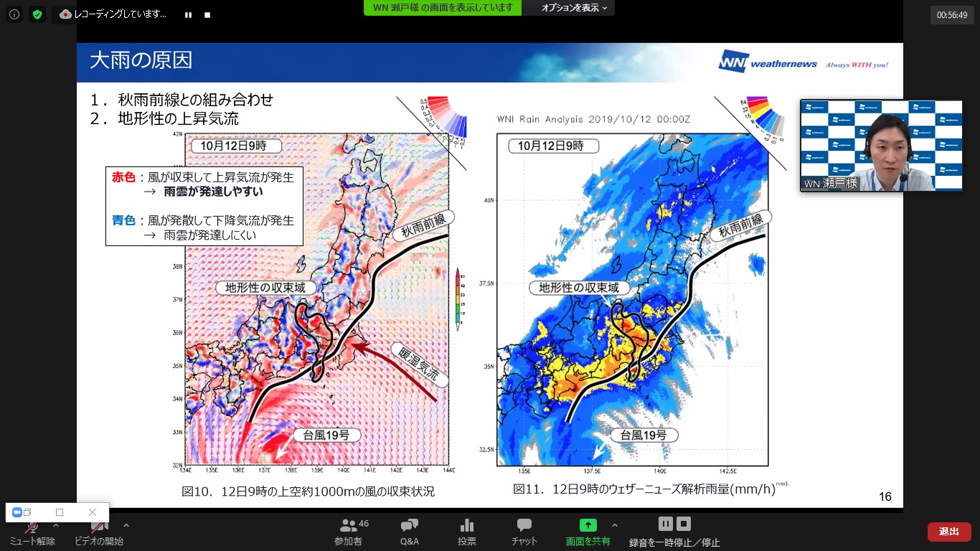Viewport: 980px width, 551px height.
Task: Click the meeting info icon
Action: [x=14, y=14]
